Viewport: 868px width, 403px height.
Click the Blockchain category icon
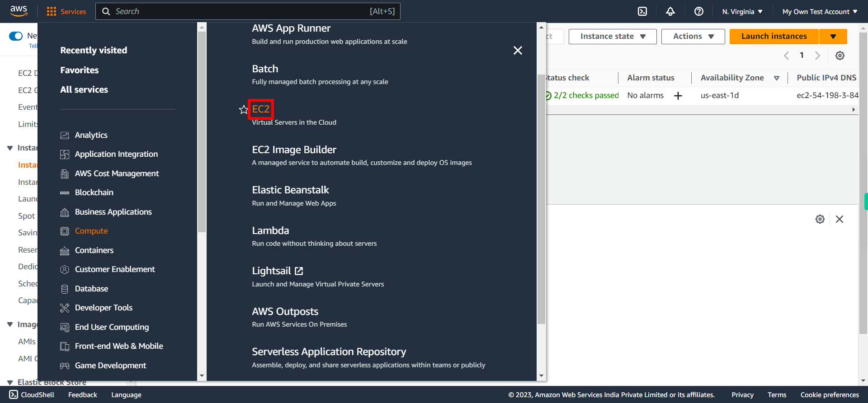(65, 193)
